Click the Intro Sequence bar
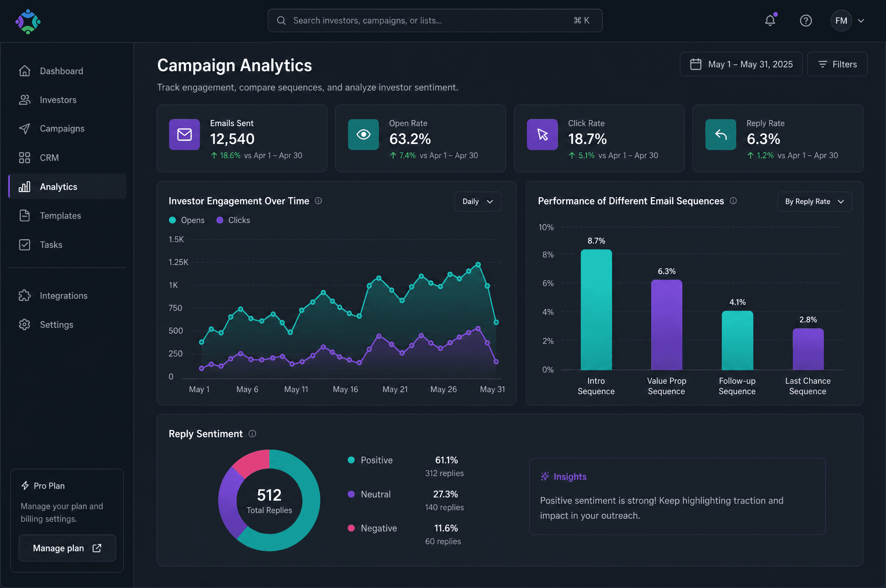Screen dimensions: 886x588 click(x=596, y=310)
